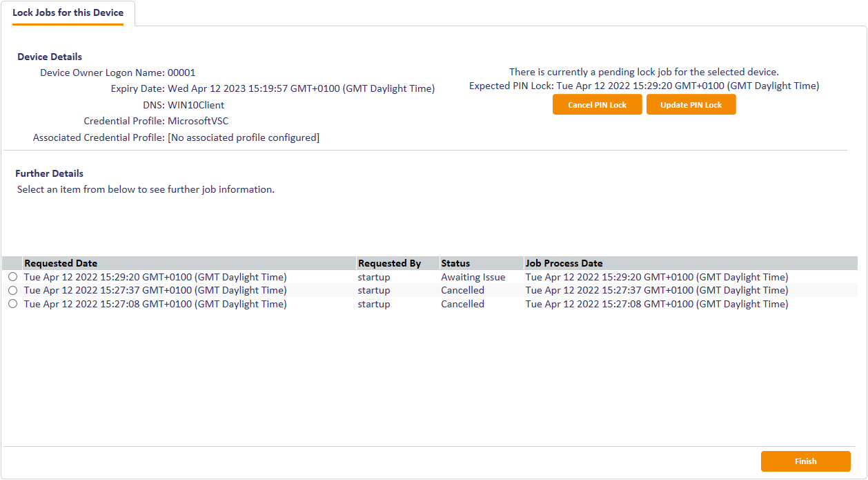868x480 pixels.
Task: Click the Job Process Date column header
Action: click(564, 263)
